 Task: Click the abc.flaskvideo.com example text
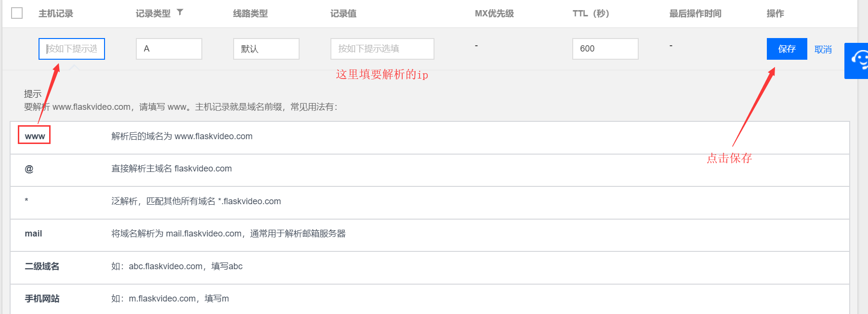(177, 266)
